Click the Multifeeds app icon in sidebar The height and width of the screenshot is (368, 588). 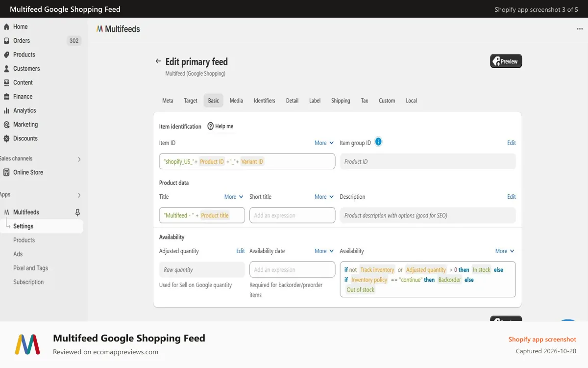tap(6, 212)
